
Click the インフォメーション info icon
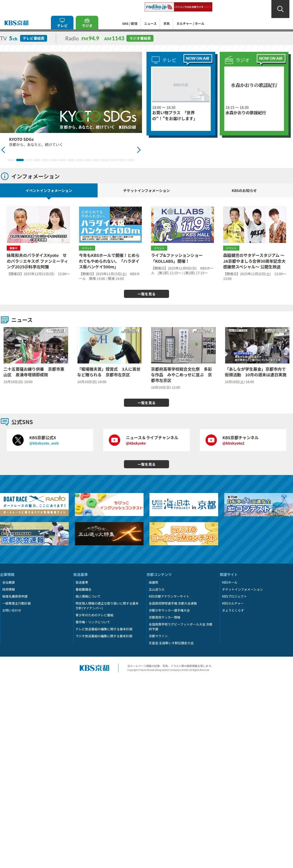(x=5, y=176)
